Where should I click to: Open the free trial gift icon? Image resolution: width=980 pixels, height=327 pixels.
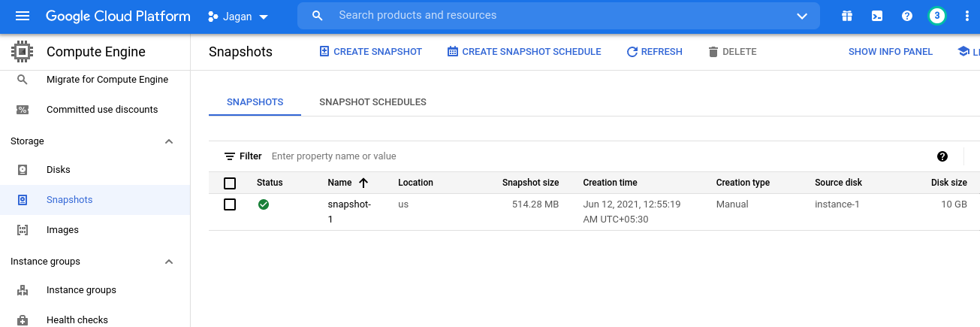(x=847, y=16)
